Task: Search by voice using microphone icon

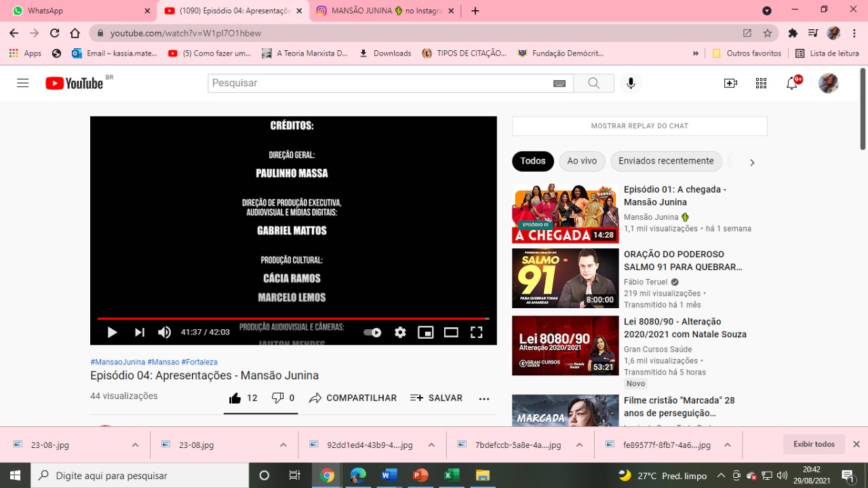Action: point(631,83)
